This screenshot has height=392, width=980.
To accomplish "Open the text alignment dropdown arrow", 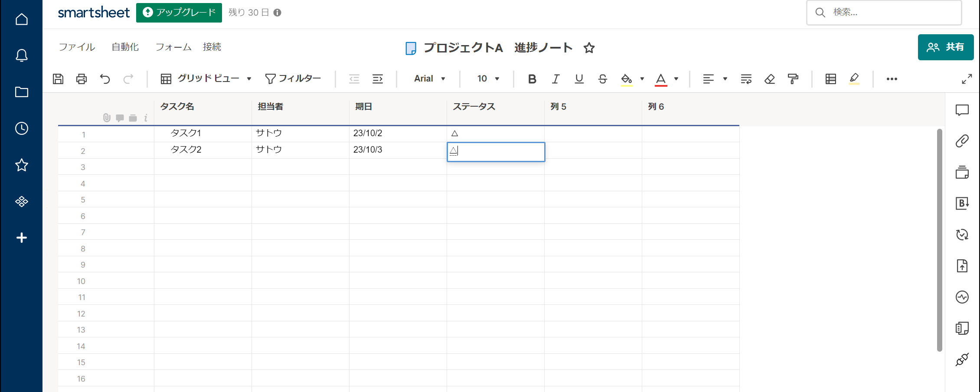I will (x=725, y=79).
